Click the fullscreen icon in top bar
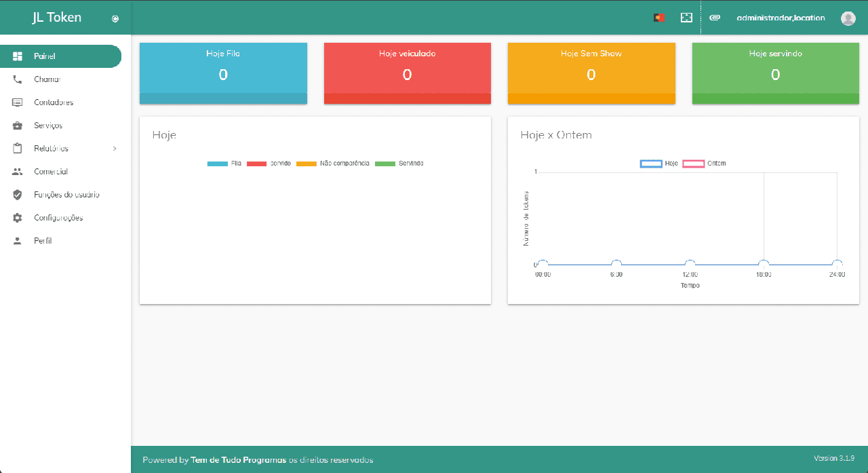868x473 pixels. pyautogui.click(x=686, y=17)
